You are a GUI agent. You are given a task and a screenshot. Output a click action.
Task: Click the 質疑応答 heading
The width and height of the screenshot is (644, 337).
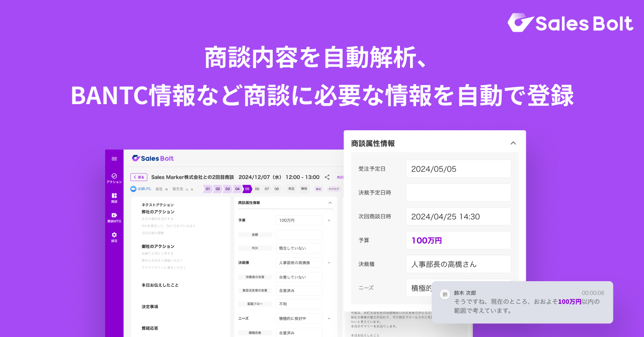[150, 327]
